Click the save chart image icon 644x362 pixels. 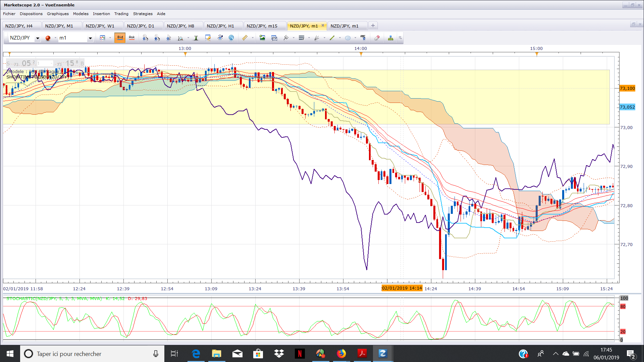[x=262, y=38]
